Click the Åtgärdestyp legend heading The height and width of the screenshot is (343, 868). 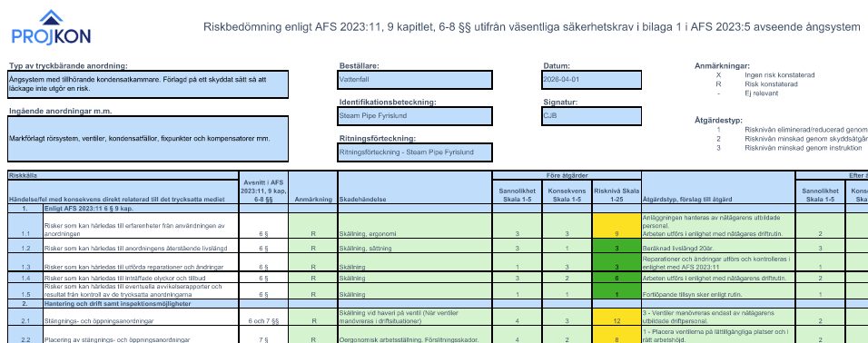pyautogui.click(x=718, y=120)
